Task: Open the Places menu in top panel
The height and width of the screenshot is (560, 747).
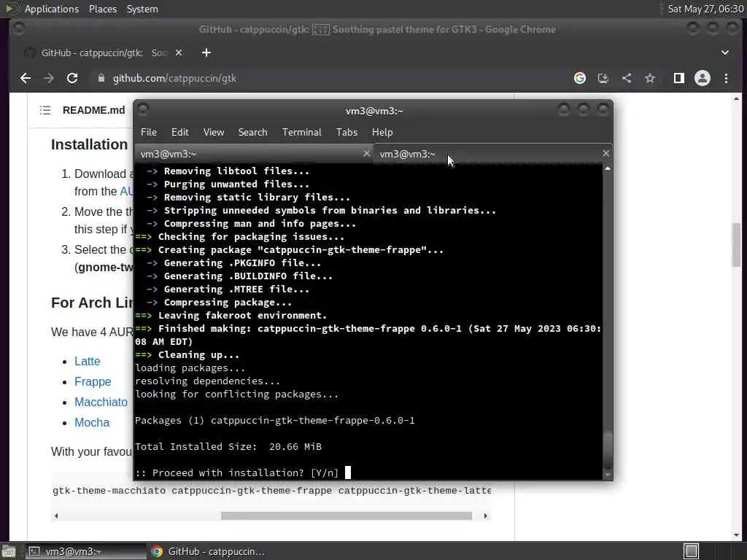Action: tap(102, 9)
